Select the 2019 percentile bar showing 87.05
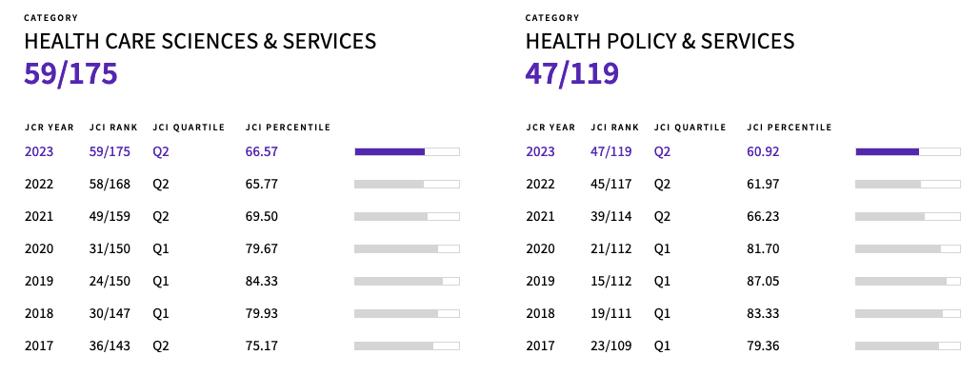This screenshot has height=375, width=980. pos(909,282)
